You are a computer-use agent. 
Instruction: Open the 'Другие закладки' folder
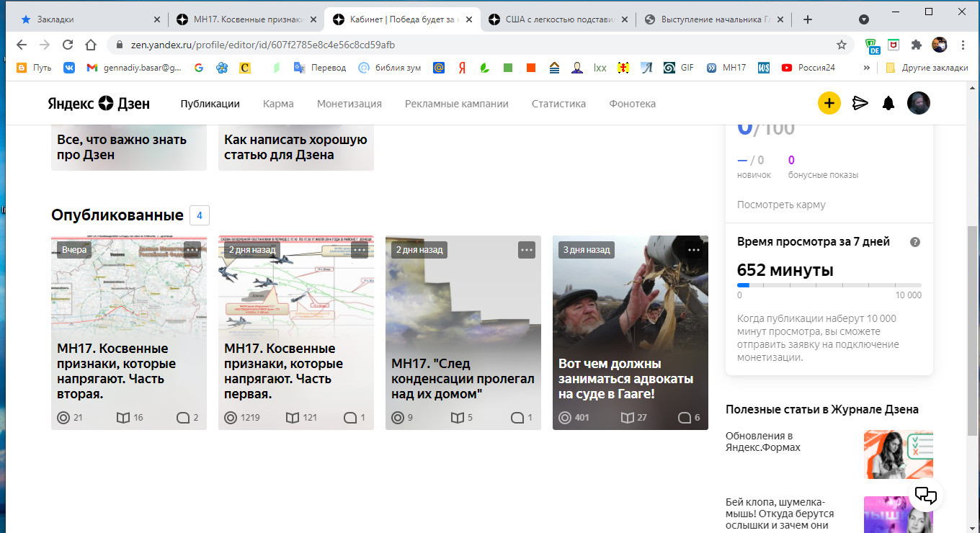[x=927, y=68]
